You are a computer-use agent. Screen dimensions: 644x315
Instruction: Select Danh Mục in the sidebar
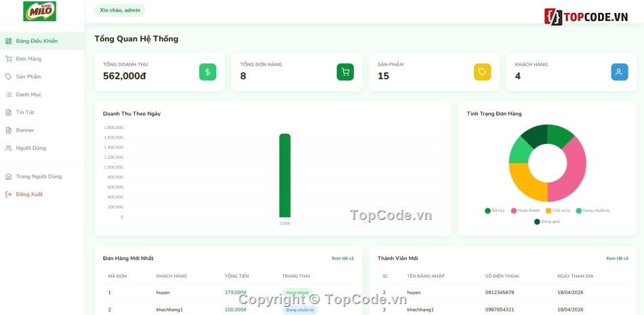point(42,94)
